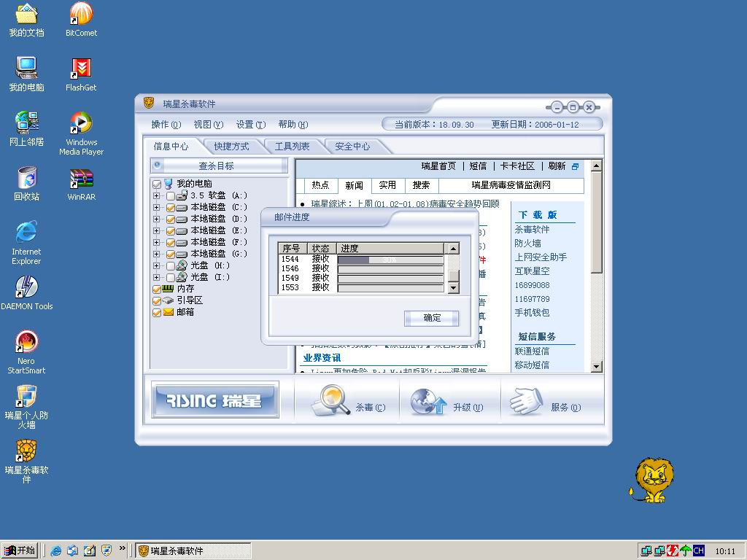Click the pop-out window icon next to 刷新
Viewport: 747px width, 560px height.
[575, 166]
